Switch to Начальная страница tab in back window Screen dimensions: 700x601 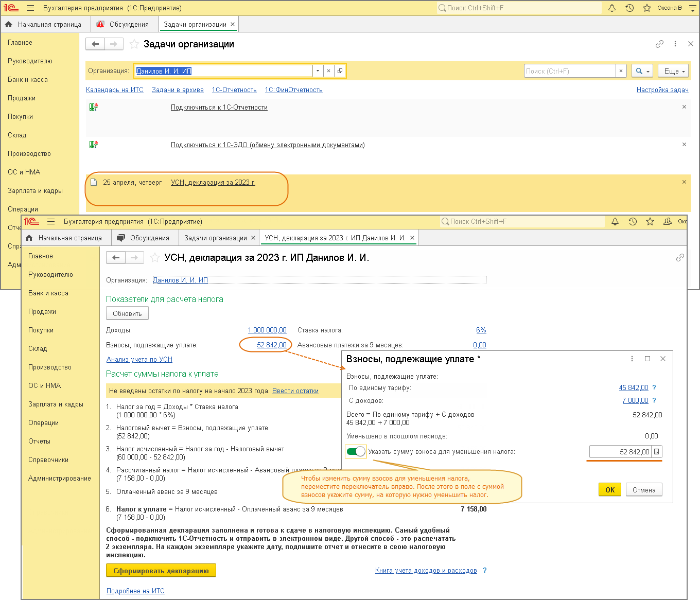pyautogui.click(x=44, y=24)
